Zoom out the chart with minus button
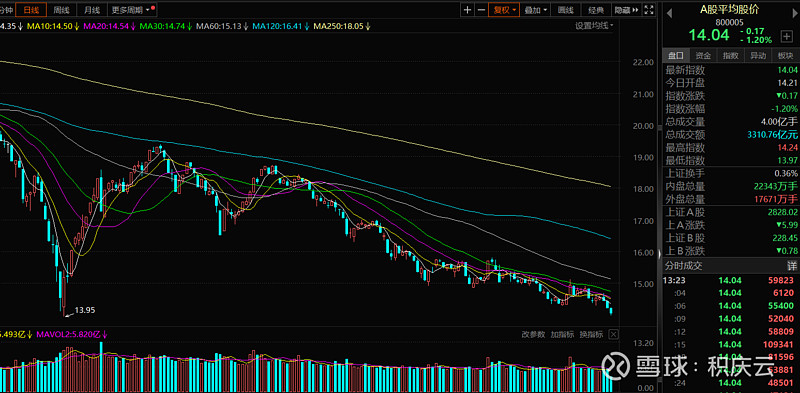This screenshot has height=393, width=800. tap(481, 9)
